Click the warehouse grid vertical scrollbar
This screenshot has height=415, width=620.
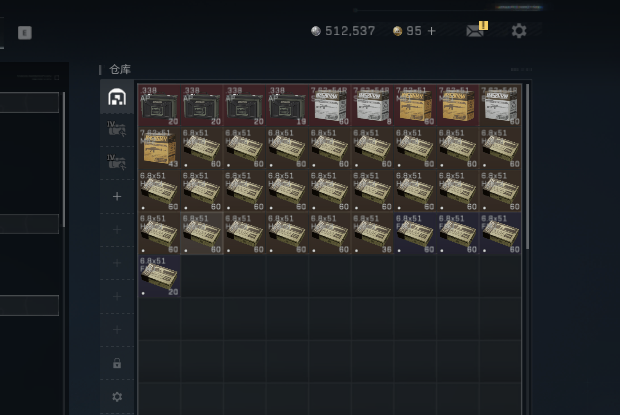(527, 166)
